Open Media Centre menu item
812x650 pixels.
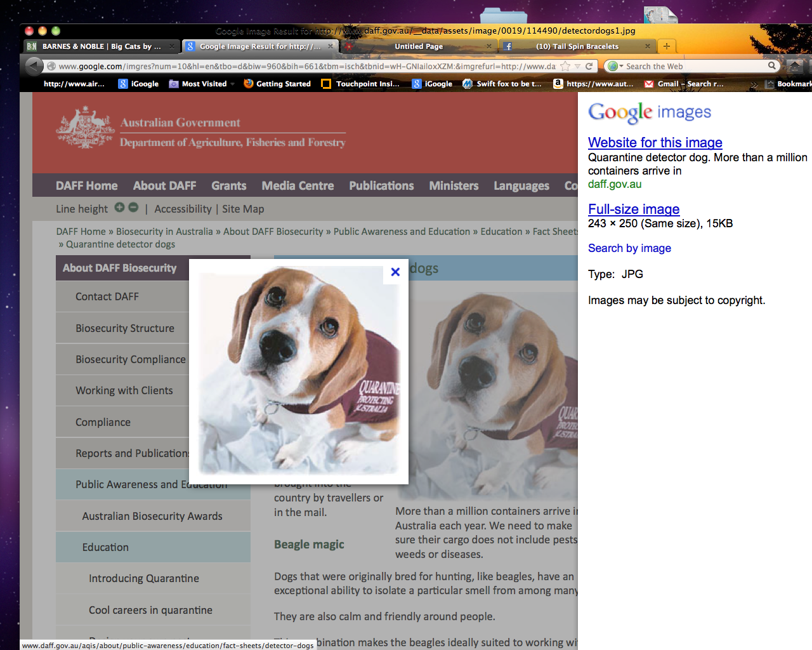pyautogui.click(x=298, y=185)
